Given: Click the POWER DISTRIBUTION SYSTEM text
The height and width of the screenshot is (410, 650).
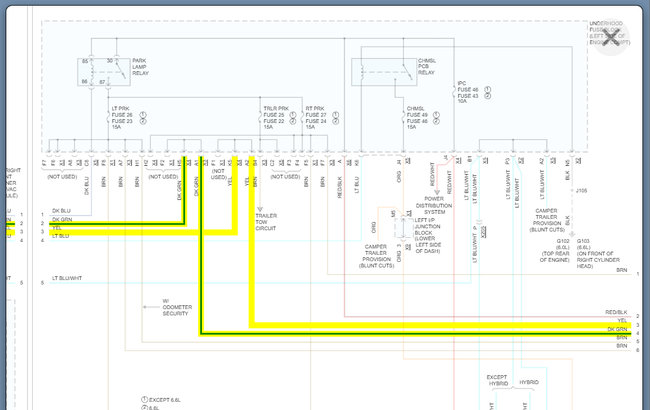Looking at the screenshot, I should 434,205.
